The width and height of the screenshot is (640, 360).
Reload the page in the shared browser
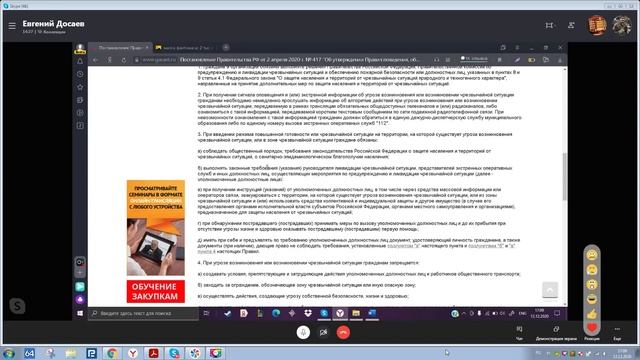[x=124, y=60]
